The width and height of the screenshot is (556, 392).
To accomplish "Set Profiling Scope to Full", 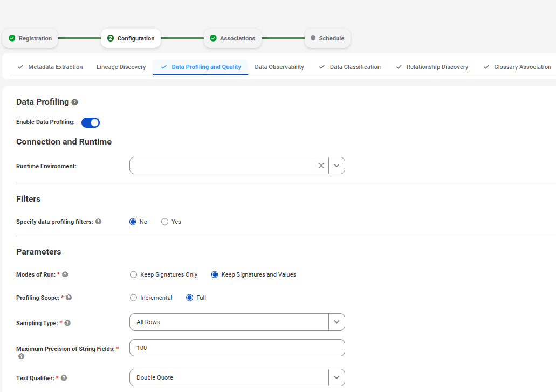I will [189, 298].
